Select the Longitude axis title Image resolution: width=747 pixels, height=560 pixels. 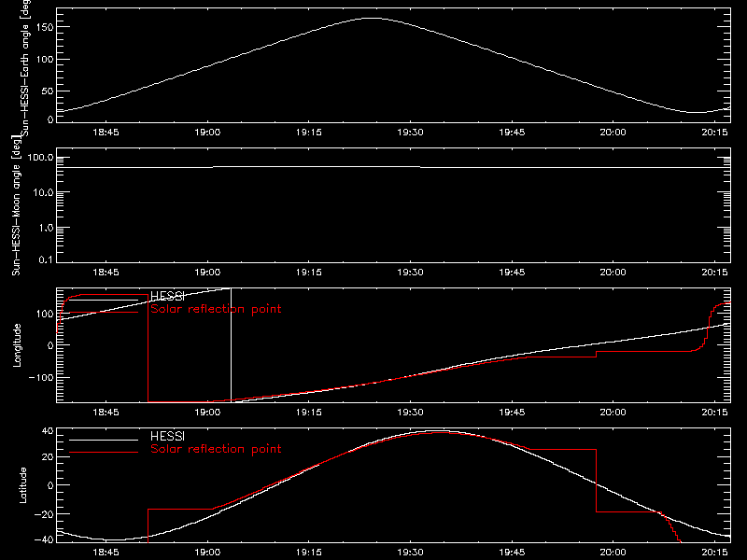[x=17, y=345]
